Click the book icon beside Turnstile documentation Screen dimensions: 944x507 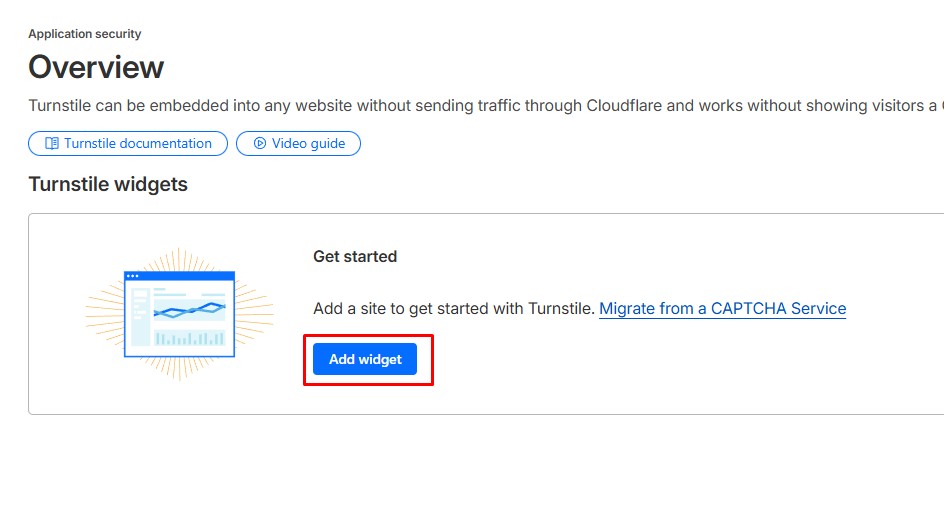pyautogui.click(x=52, y=144)
